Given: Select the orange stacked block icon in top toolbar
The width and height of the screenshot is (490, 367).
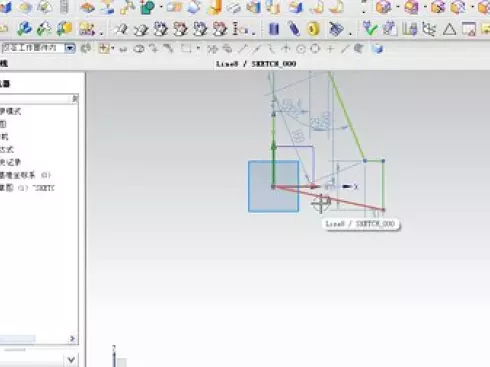Looking at the screenshot, I should coord(87,7).
